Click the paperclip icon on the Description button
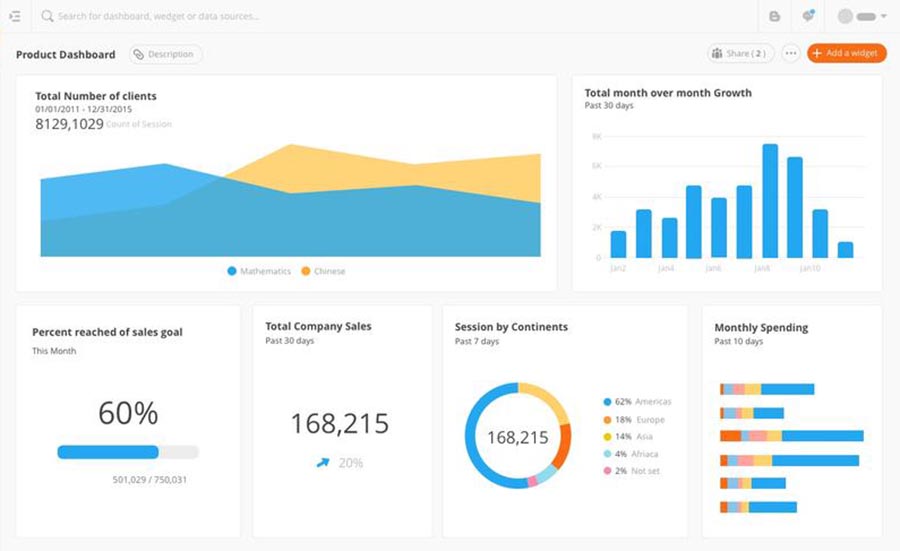The height and width of the screenshot is (551, 900). click(139, 54)
